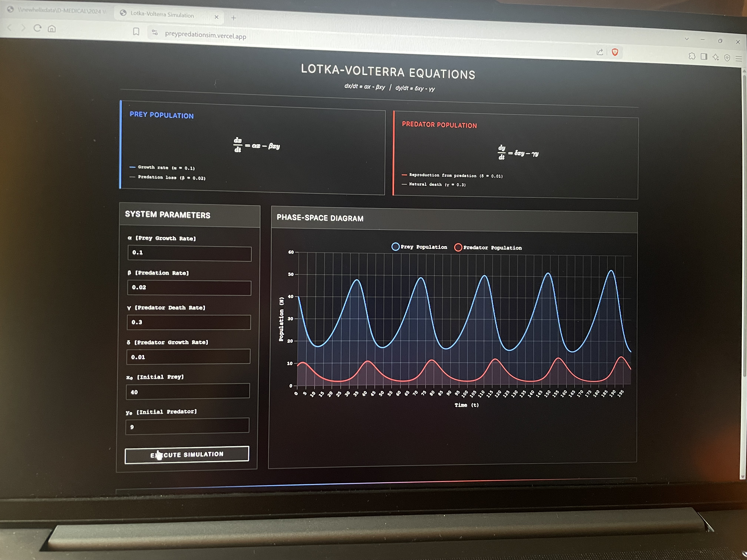This screenshot has height=560, width=747.
Task: Bookmark this page with bookmark icon
Action: [x=136, y=32]
